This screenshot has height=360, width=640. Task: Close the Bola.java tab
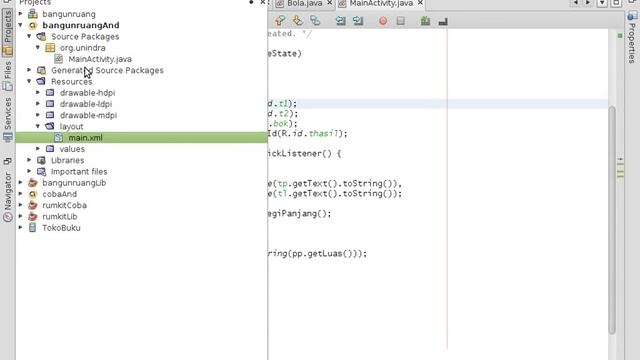[329, 3]
